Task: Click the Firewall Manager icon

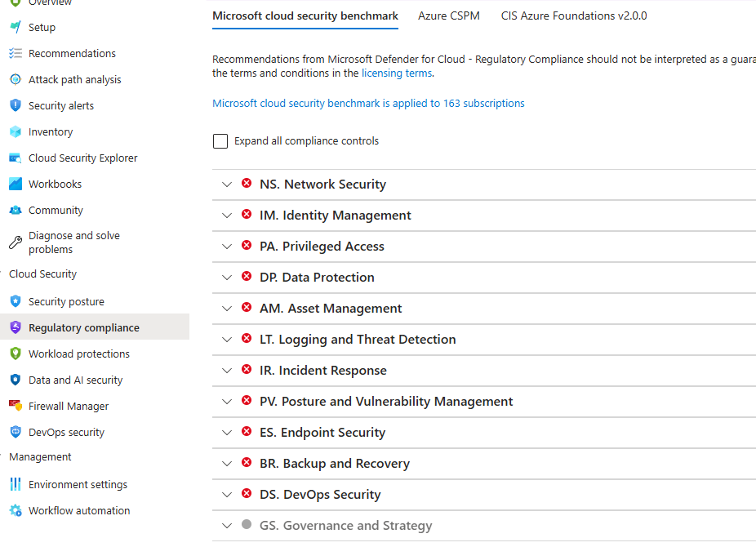Action: 15,406
